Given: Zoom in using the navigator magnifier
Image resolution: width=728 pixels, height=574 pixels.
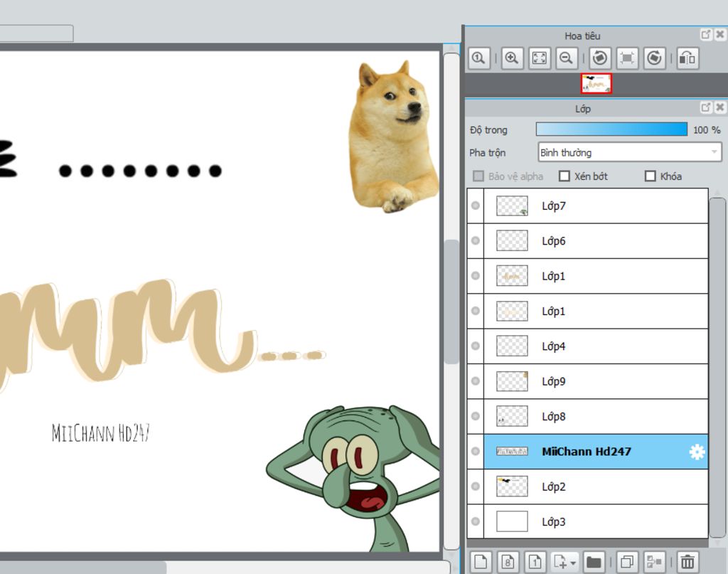Looking at the screenshot, I should click(512, 58).
